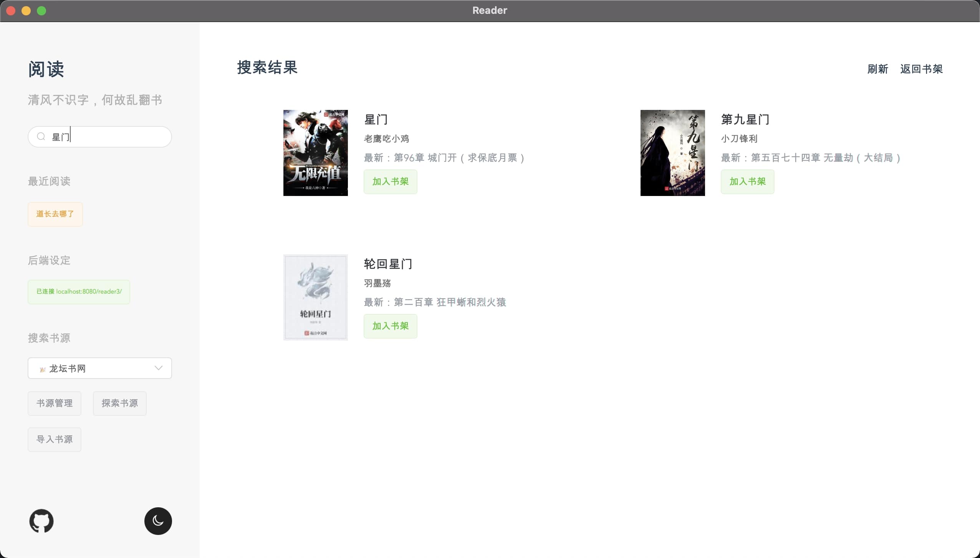Viewport: 980px width, 558px height.
Task: Click 刷新 to refresh the results
Action: point(877,69)
